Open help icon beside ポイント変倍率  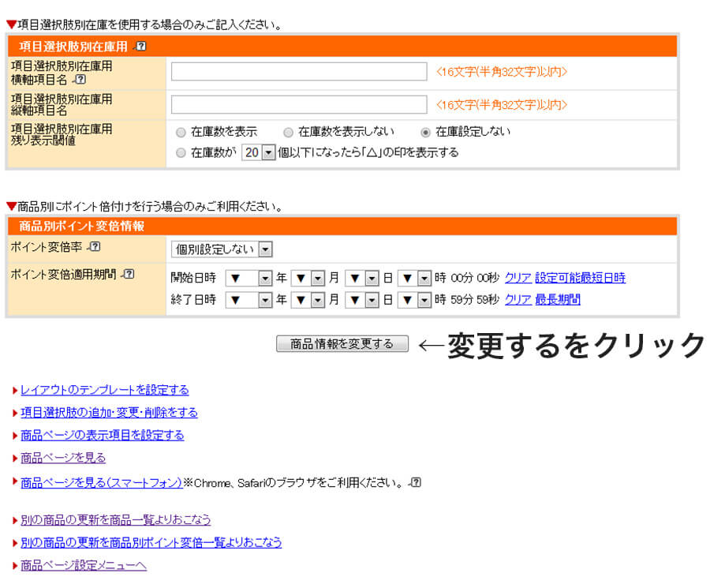click(x=95, y=247)
